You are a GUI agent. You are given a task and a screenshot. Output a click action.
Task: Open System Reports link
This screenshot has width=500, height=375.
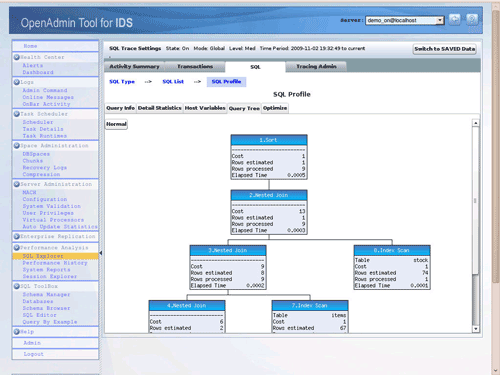click(x=46, y=270)
